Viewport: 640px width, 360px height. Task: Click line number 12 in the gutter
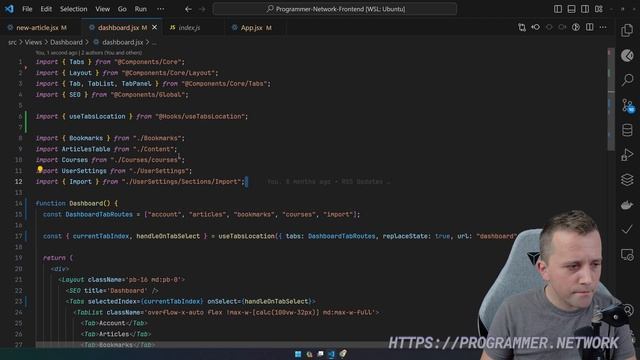(x=18, y=182)
